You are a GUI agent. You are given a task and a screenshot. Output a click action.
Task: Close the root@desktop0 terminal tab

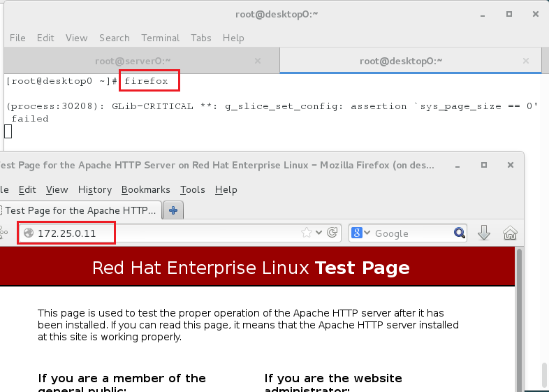tap(525, 61)
